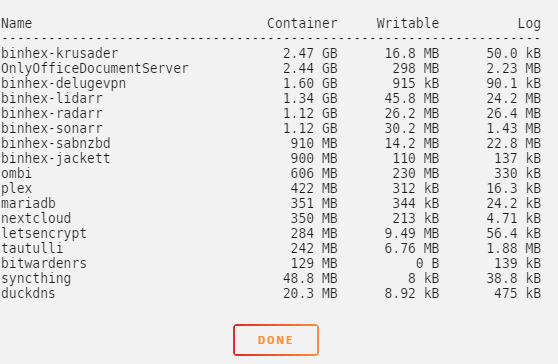558x364 pixels.
Task: Click the binhex-lidarr entry
Action: (x=52, y=98)
